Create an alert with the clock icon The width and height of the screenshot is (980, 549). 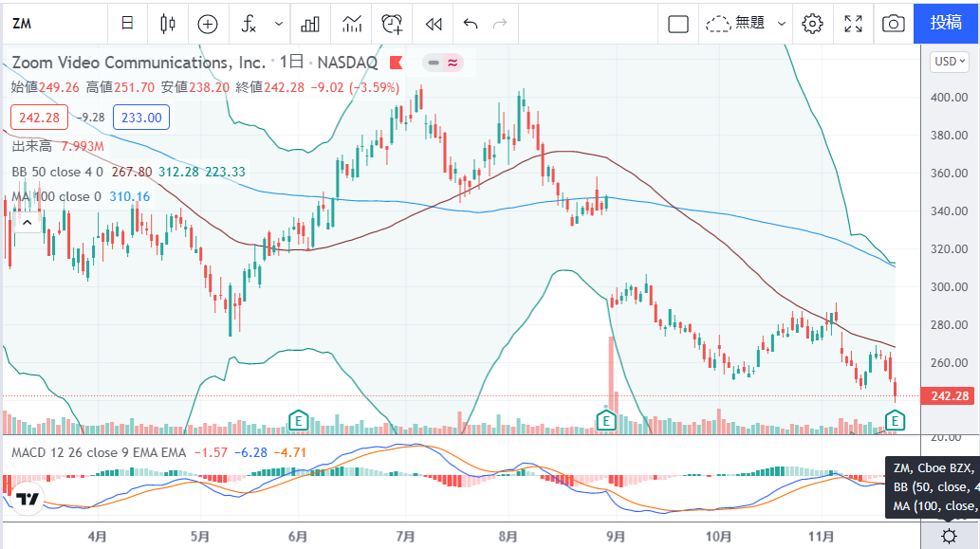coord(392,24)
